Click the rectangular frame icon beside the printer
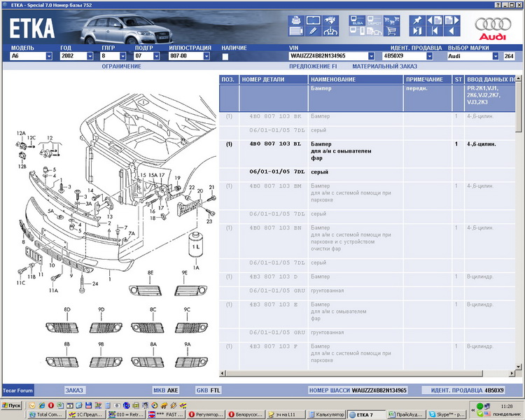 pyautogui.click(x=313, y=20)
